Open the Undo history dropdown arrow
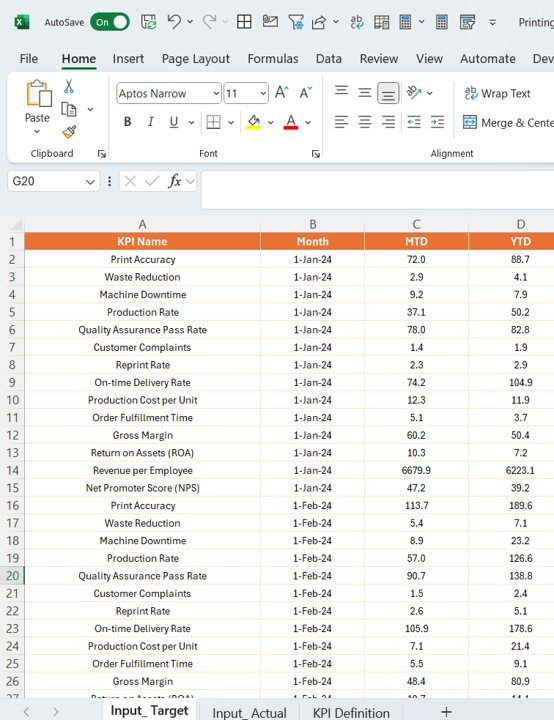Screen dimensions: 554x720 click(190, 22)
